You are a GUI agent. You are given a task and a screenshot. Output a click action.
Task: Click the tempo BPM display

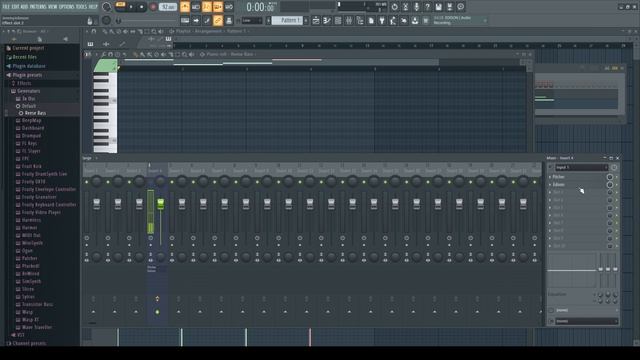(x=168, y=7)
